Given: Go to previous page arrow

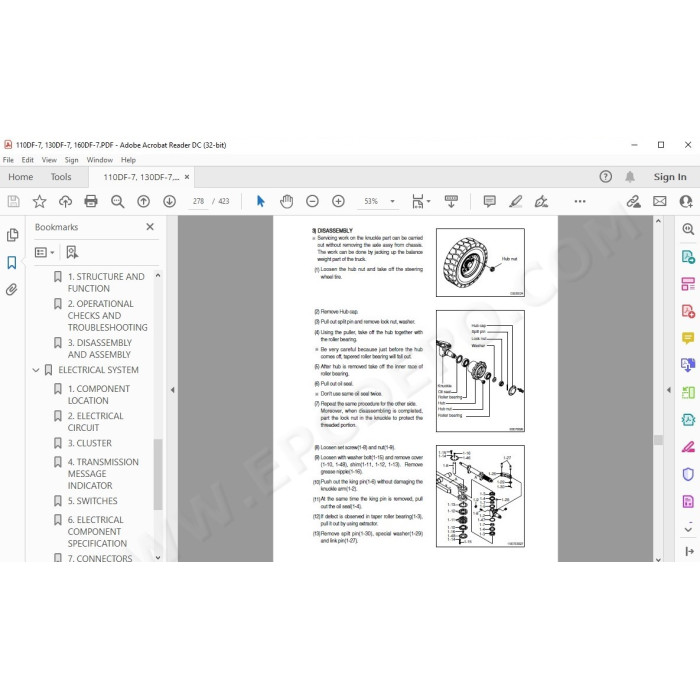Looking at the screenshot, I should point(143,201).
